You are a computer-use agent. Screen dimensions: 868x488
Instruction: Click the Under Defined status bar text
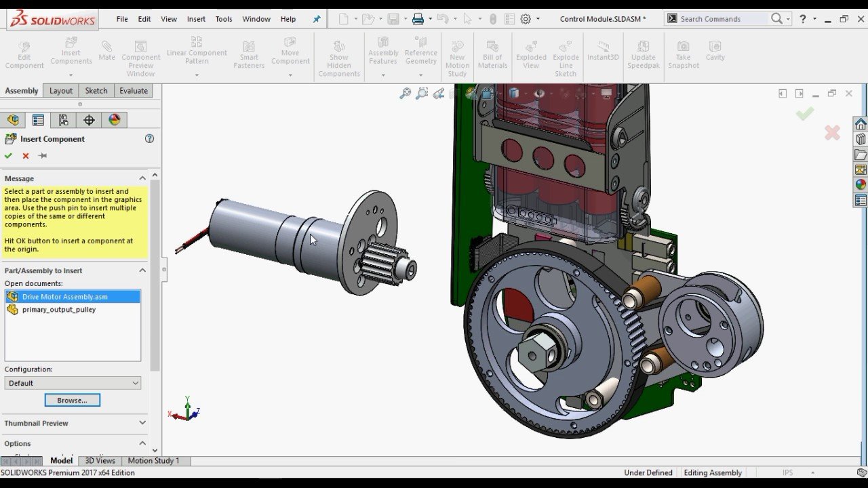648,473
